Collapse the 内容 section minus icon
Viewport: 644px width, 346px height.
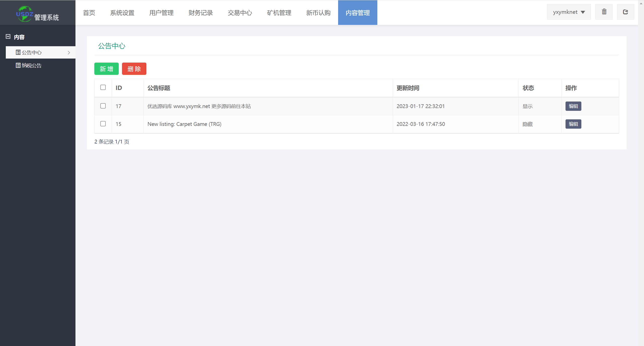click(x=8, y=37)
